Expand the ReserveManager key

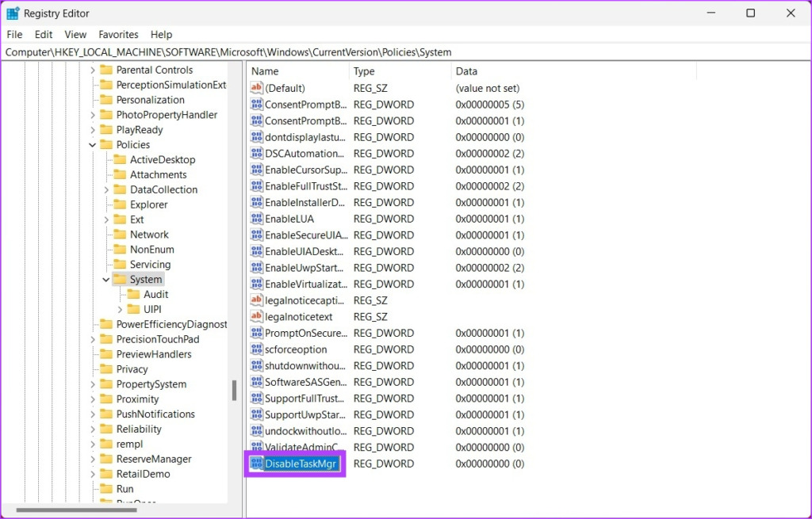pyautogui.click(x=93, y=459)
